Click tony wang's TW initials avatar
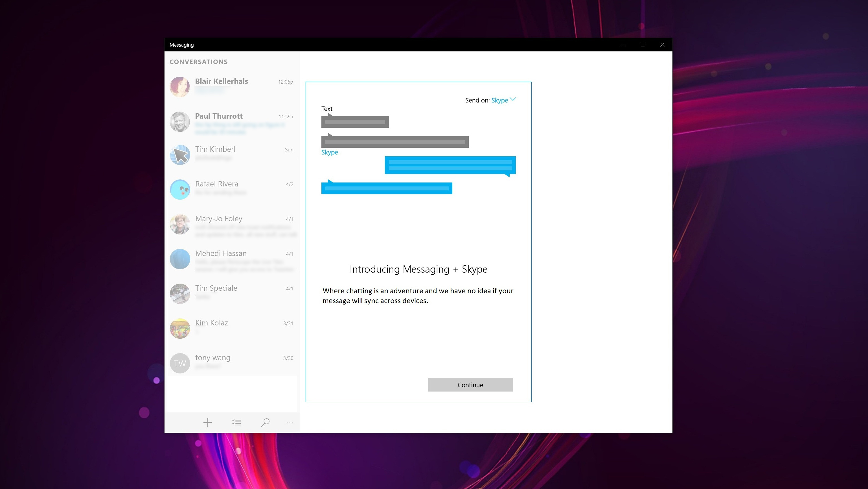This screenshot has height=489, width=868. pyautogui.click(x=179, y=363)
